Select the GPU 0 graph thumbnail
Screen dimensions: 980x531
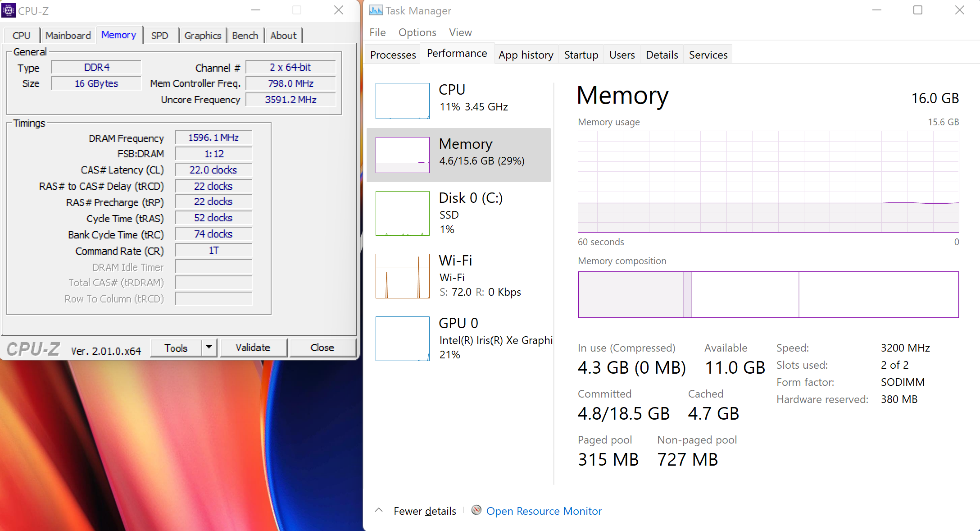coord(402,339)
